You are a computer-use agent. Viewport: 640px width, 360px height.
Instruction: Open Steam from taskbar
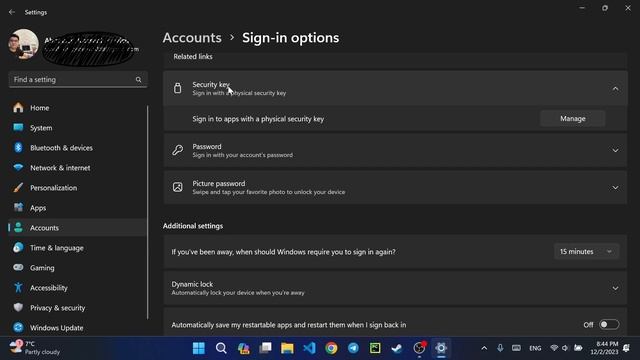(x=397, y=348)
